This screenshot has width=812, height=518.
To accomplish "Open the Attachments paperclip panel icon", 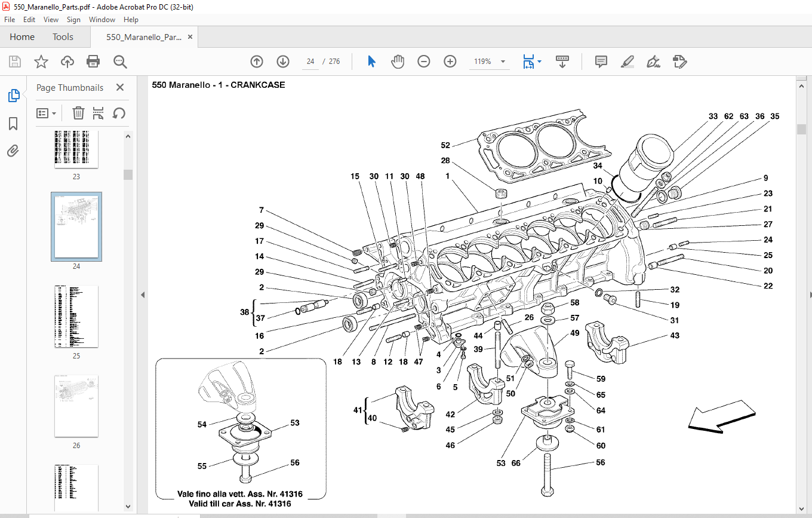I will click(13, 151).
